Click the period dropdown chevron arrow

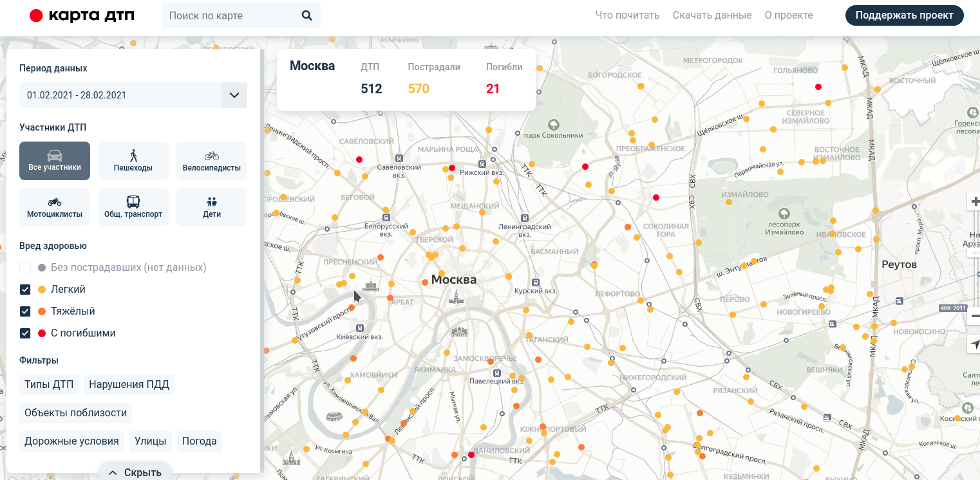pyautogui.click(x=234, y=95)
